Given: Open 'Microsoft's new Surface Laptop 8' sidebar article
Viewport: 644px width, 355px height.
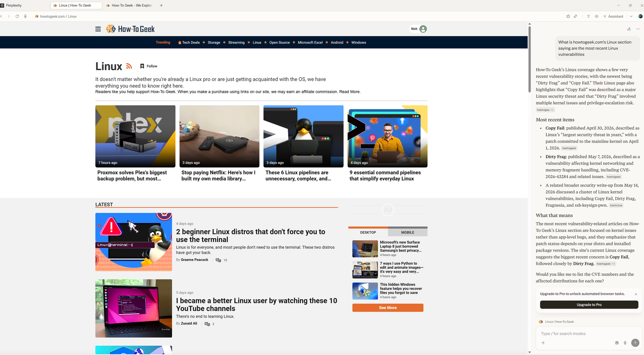Looking at the screenshot, I should (400, 247).
